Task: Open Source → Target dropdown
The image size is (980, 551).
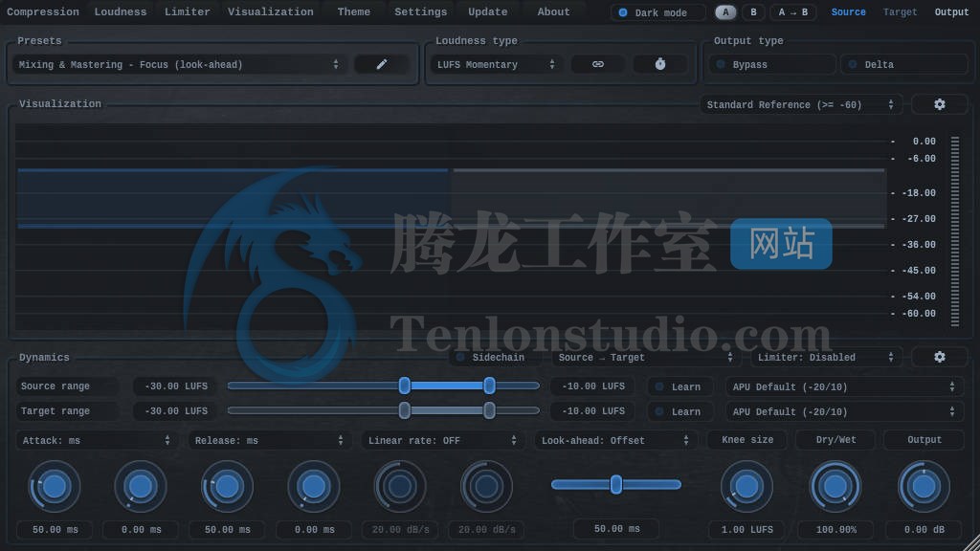Action: click(x=646, y=358)
